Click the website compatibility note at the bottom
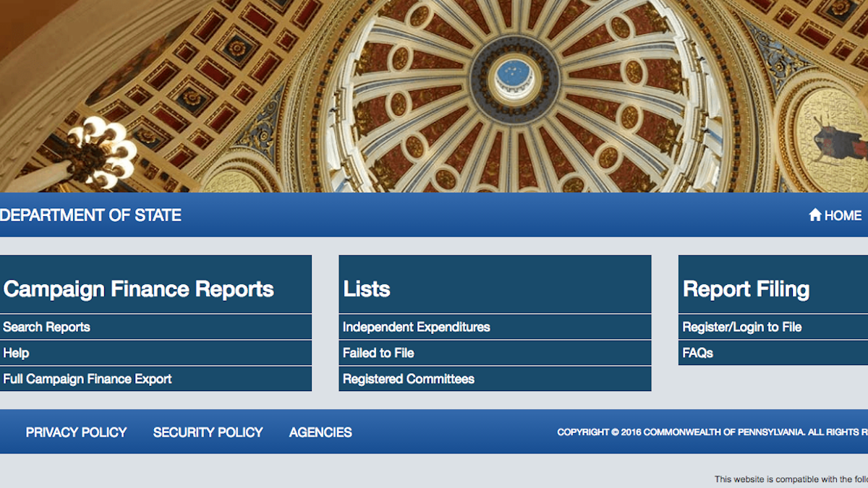The width and height of the screenshot is (868, 488). tap(791, 479)
